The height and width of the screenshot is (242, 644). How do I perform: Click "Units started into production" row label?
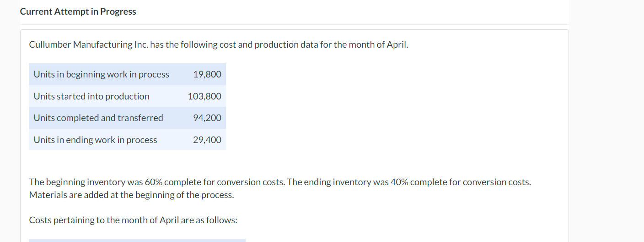(x=91, y=96)
